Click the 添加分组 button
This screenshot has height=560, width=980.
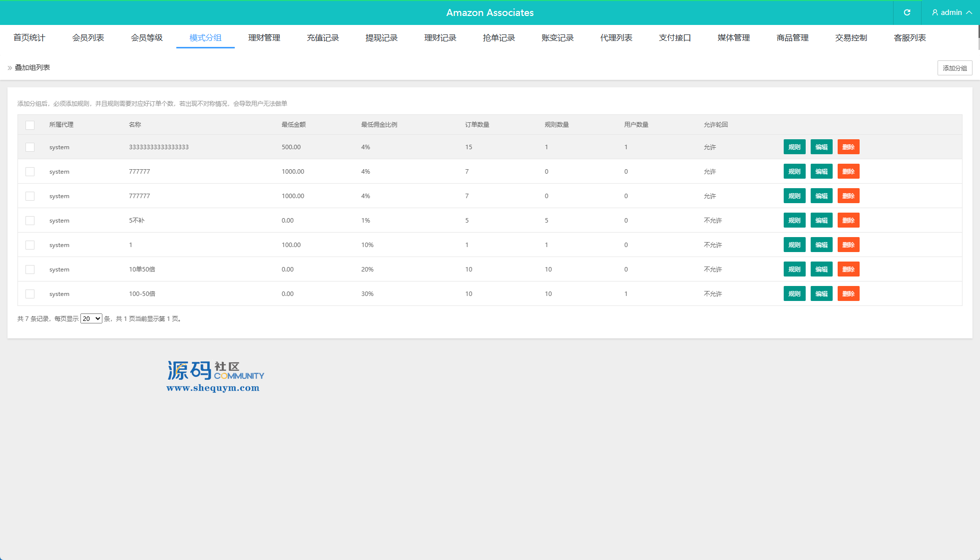pyautogui.click(x=955, y=68)
